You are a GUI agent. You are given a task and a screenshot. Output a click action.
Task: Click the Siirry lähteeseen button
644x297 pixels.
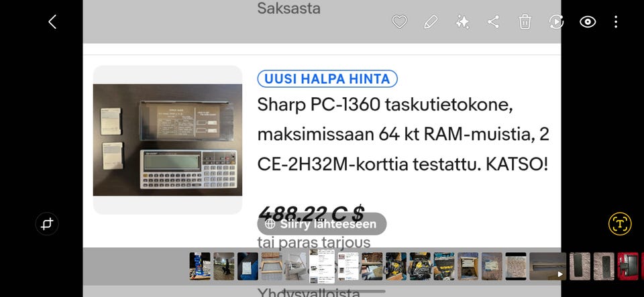(x=321, y=224)
